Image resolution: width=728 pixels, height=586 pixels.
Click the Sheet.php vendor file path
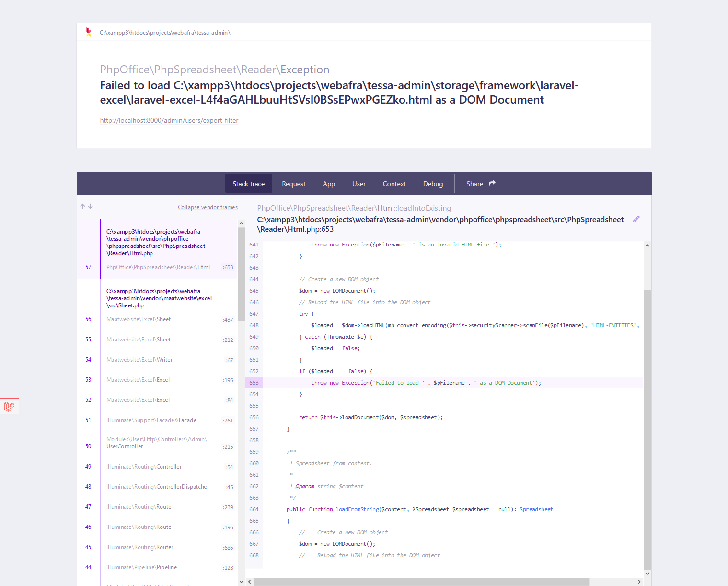click(159, 298)
